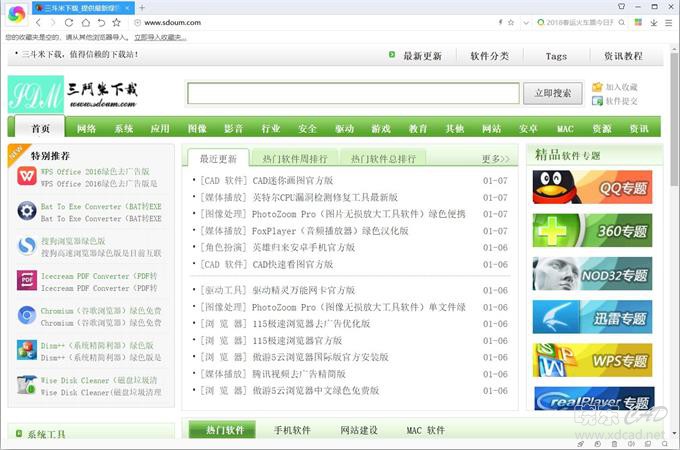Viewport: 680px width, 450px height.
Task: Open Tags in top navigation
Action: [x=556, y=56]
